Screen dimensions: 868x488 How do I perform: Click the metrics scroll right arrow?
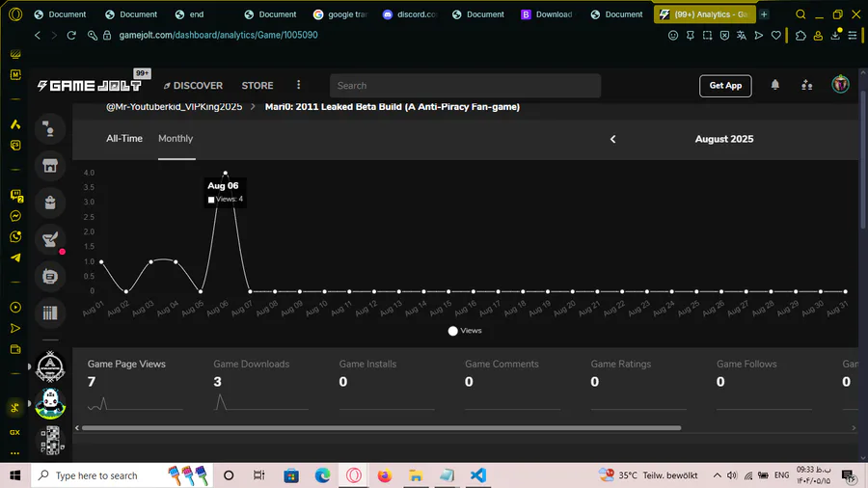tap(854, 427)
